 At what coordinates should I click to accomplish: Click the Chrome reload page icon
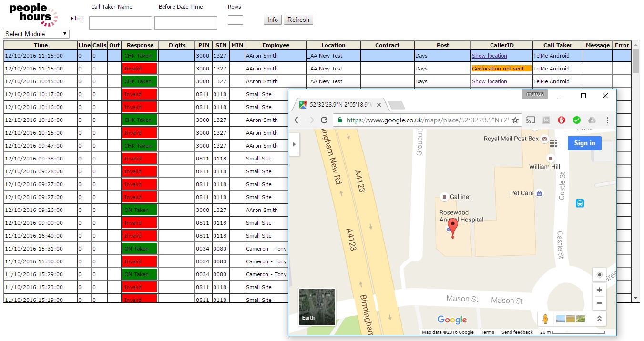coord(324,120)
